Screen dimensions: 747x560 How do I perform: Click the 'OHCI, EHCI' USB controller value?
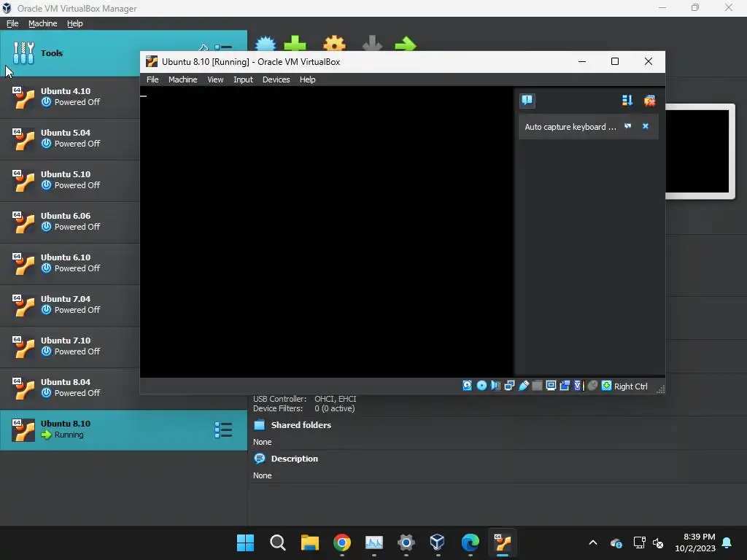click(335, 399)
